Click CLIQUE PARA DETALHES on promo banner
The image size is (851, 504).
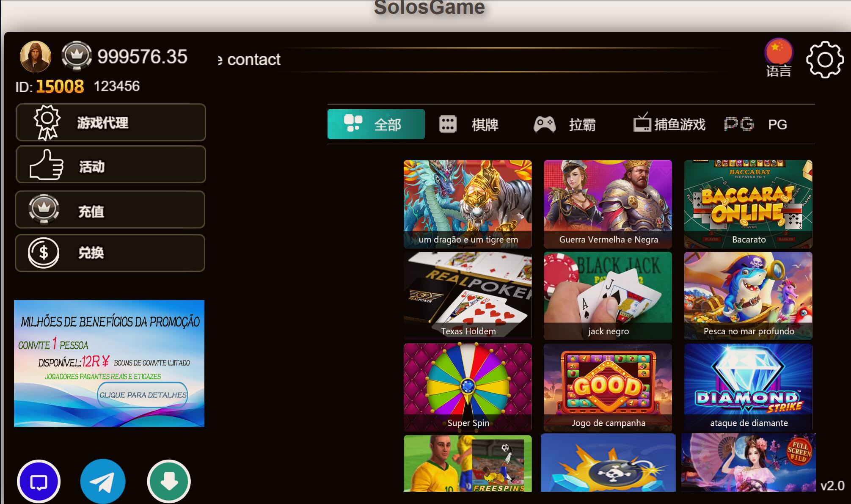coord(143,395)
